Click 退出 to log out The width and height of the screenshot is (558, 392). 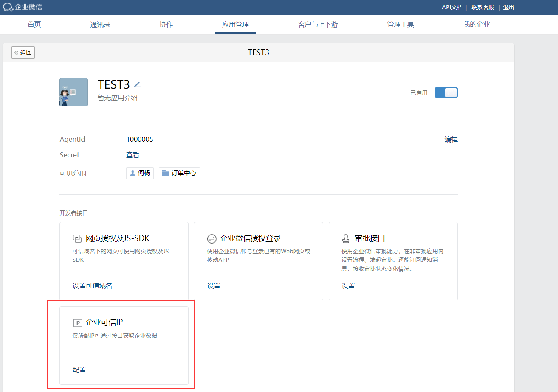click(509, 7)
